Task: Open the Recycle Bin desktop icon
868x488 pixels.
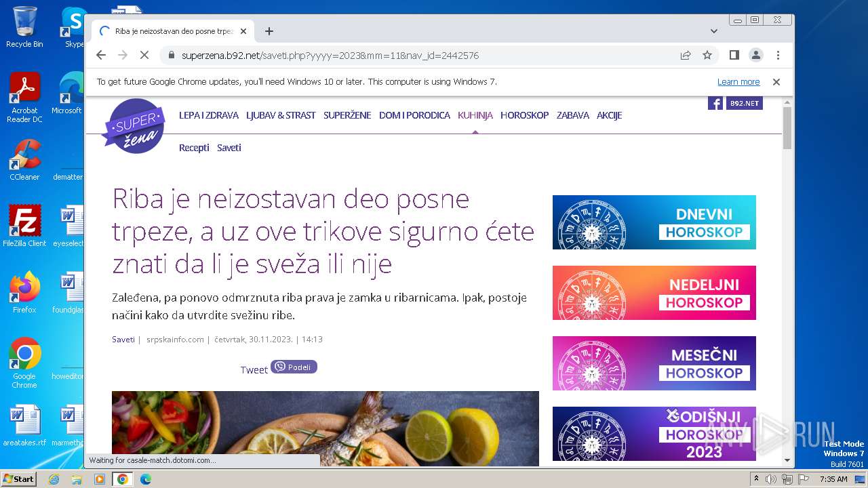Action: click(24, 27)
